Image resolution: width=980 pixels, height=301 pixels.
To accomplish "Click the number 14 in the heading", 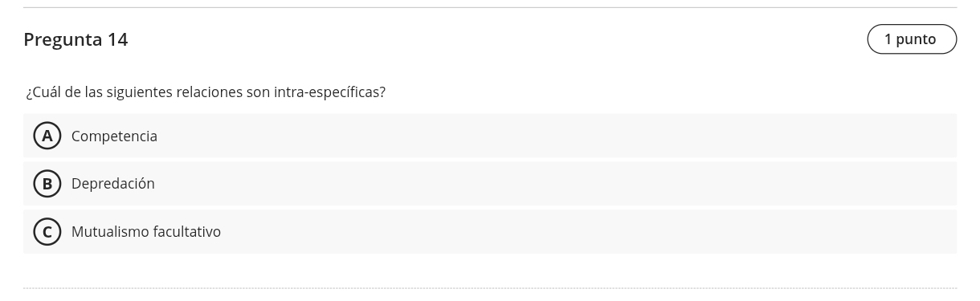I will pyautogui.click(x=118, y=39).
